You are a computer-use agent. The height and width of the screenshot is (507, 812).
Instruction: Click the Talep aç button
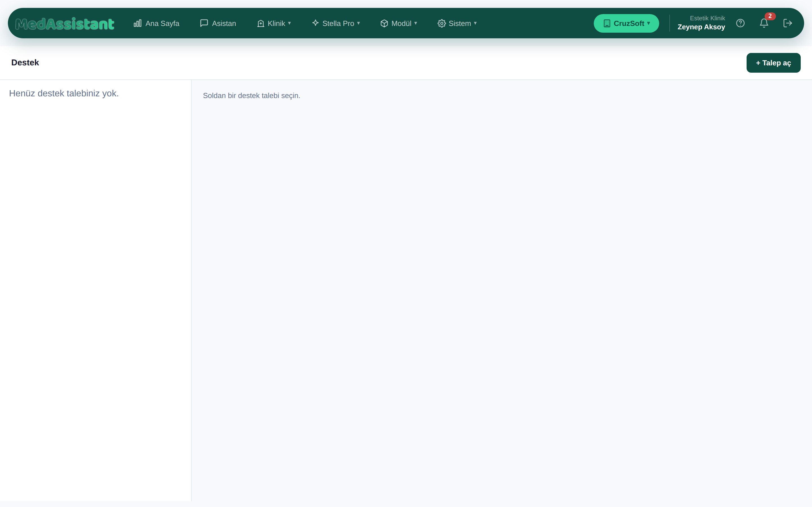pos(773,63)
